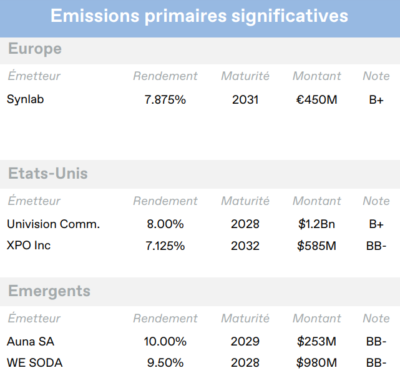The width and height of the screenshot is (400, 378).
Task: Click Univision's 2028 maturity
Action: [245, 224]
